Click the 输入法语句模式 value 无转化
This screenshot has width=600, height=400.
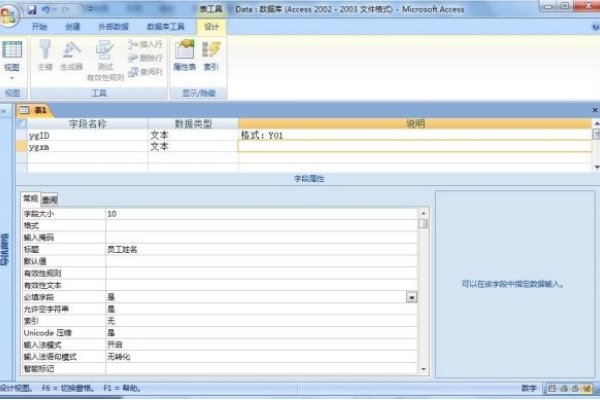[x=261, y=356]
